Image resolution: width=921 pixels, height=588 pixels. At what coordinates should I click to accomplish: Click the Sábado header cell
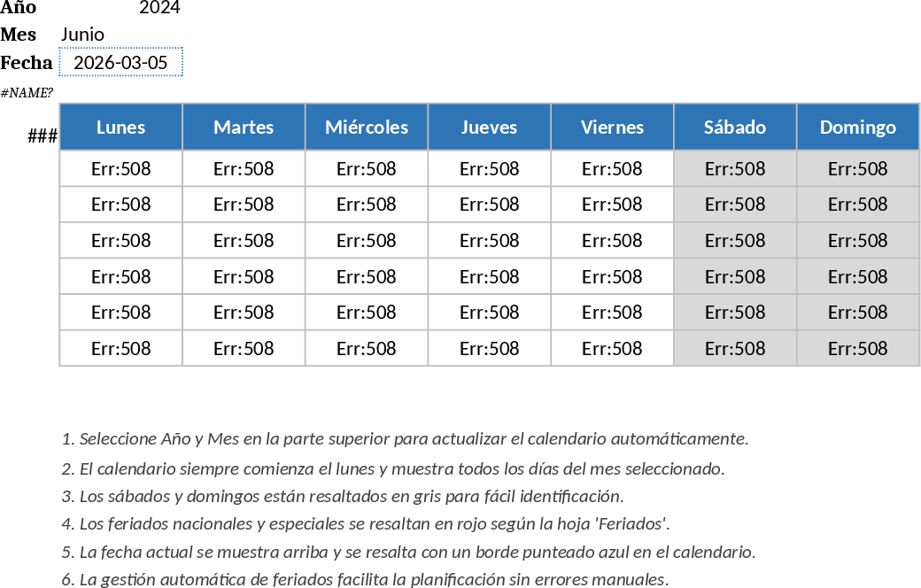[x=735, y=127]
